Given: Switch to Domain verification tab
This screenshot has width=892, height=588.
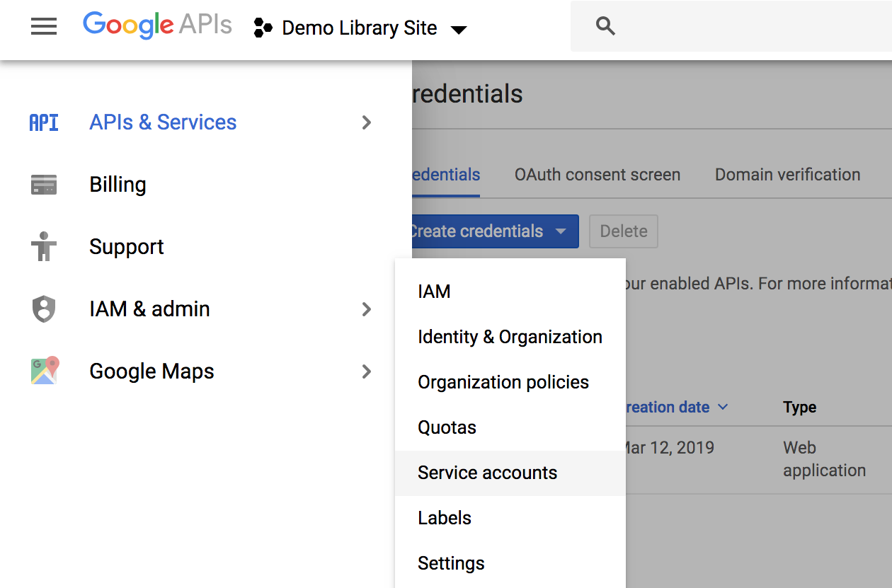Looking at the screenshot, I should coord(788,175).
